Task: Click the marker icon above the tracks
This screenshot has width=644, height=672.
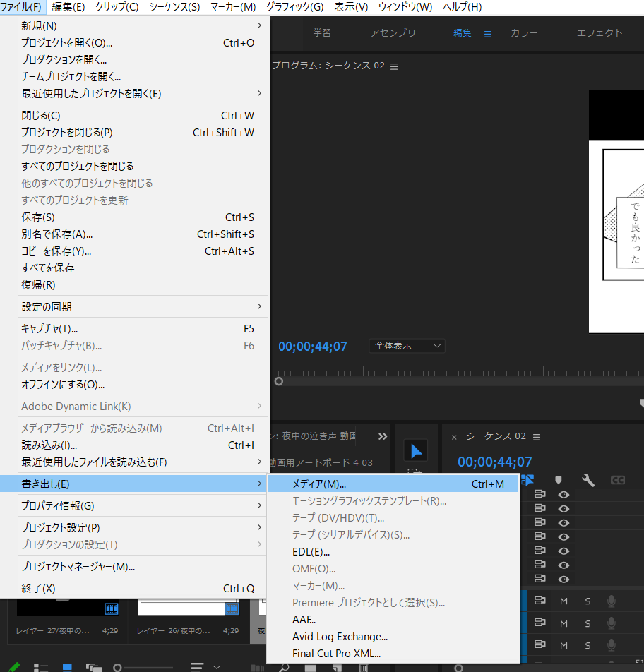Action: pos(558,480)
